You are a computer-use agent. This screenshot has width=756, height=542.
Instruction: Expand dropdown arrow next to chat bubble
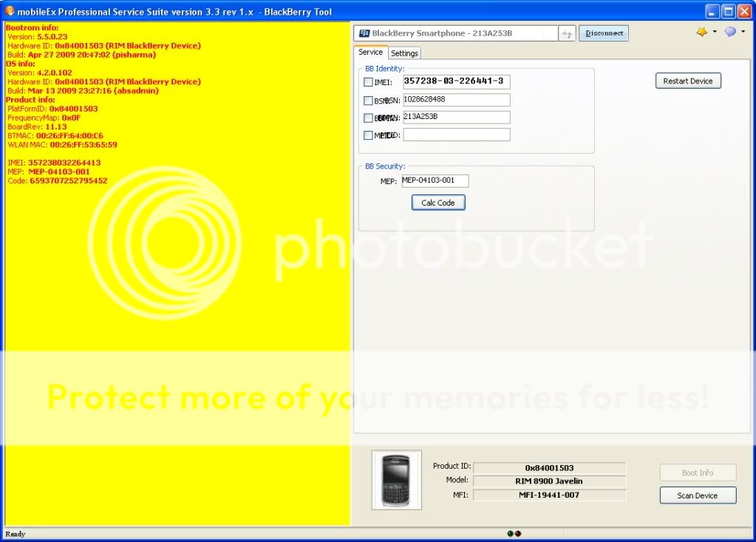click(x=743, y=31)
